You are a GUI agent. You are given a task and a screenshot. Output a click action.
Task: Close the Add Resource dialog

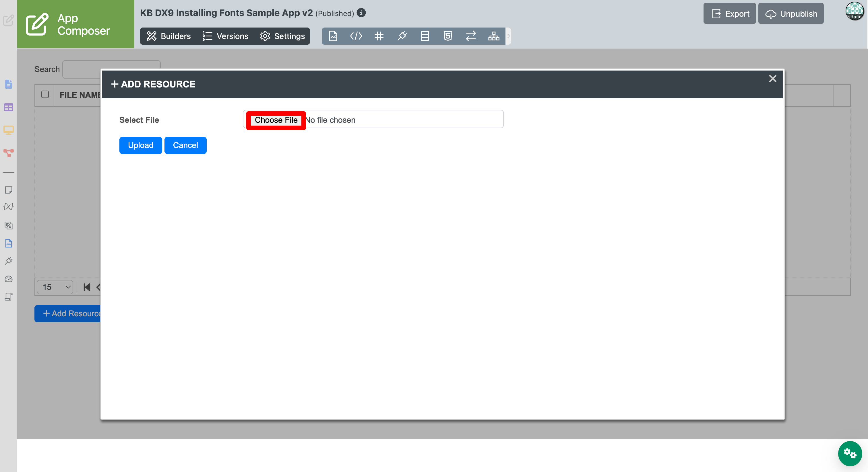pos(772,79)
